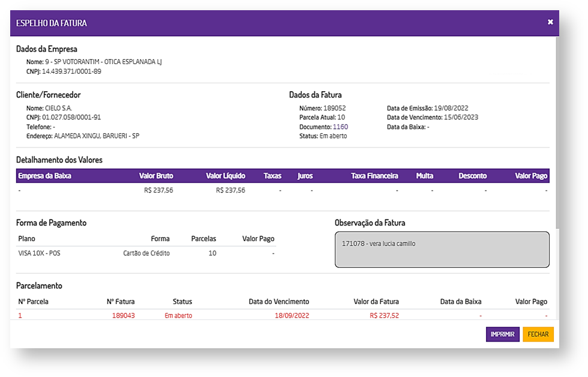Select invoice number 189043 in Parcelamento
Image resolution: width=588 pixels, height=377 pixels.
pos(123,316)
